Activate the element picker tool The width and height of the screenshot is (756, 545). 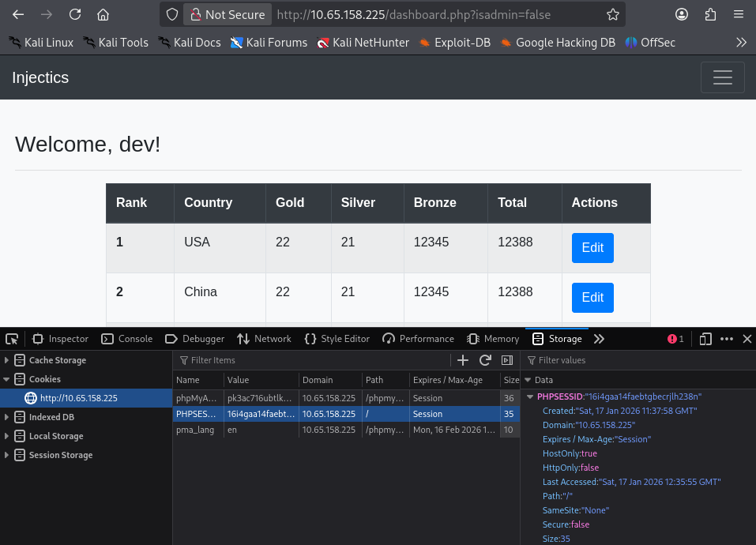click(x=12, y=339)
